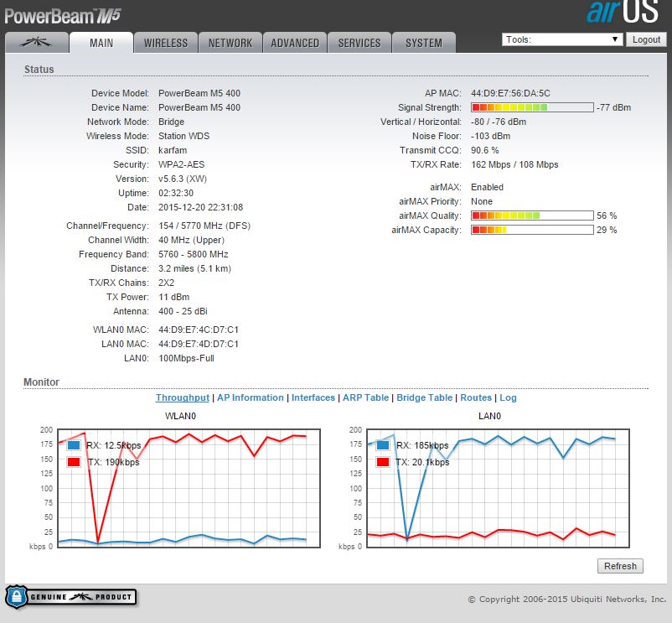Click the Transmit CCQ value 90.6 %

(x=484, y=150)
